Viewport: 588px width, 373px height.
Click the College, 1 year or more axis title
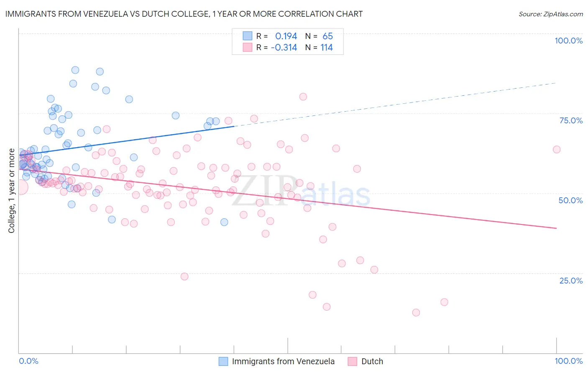point(12,191)
